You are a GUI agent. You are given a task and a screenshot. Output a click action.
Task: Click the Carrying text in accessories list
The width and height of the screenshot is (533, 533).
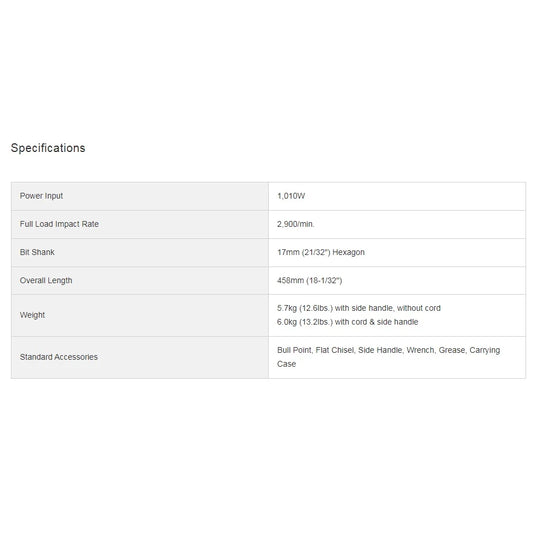point(485,350)
